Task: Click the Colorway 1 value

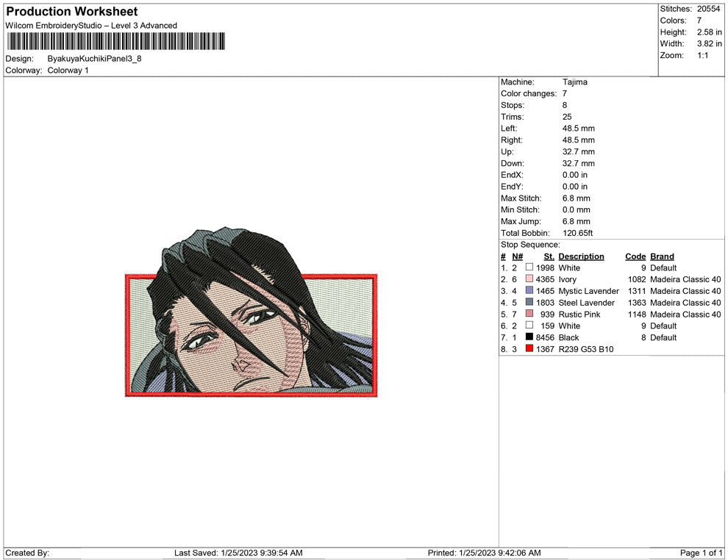Action: (x=68, y=71)
